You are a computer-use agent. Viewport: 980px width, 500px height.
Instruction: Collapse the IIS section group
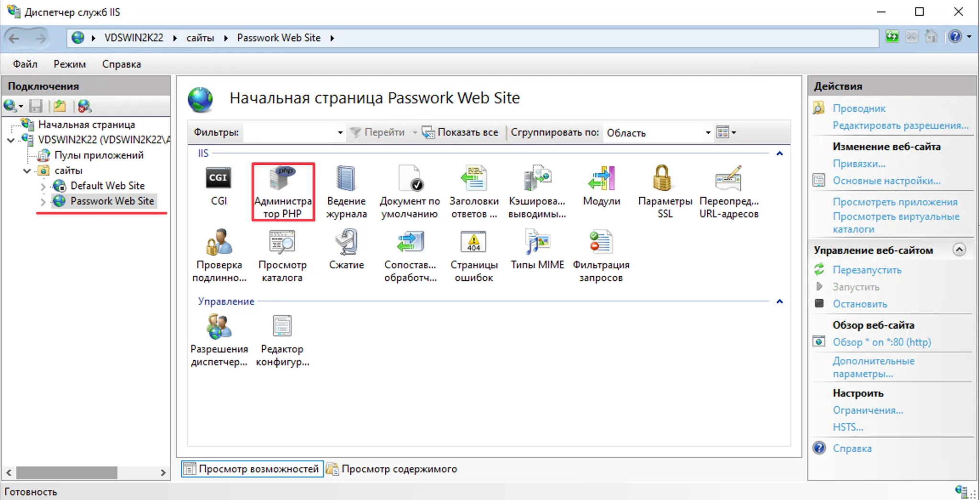pos(780,153)
